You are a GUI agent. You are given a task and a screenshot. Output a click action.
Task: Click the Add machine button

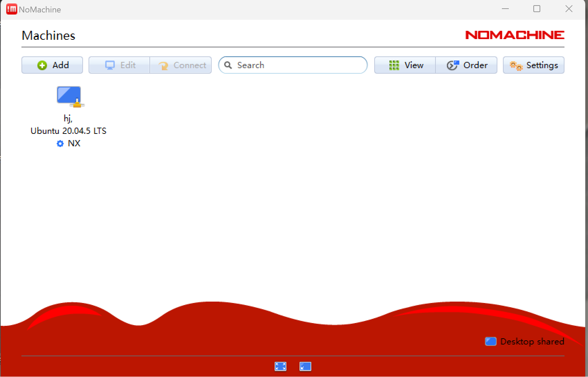click(x=52, y=65)
